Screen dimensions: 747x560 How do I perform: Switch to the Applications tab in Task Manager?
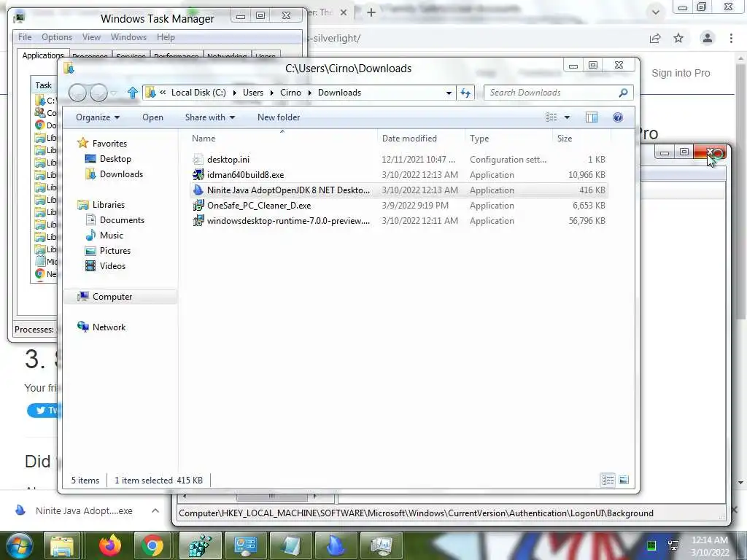point(43,55)
